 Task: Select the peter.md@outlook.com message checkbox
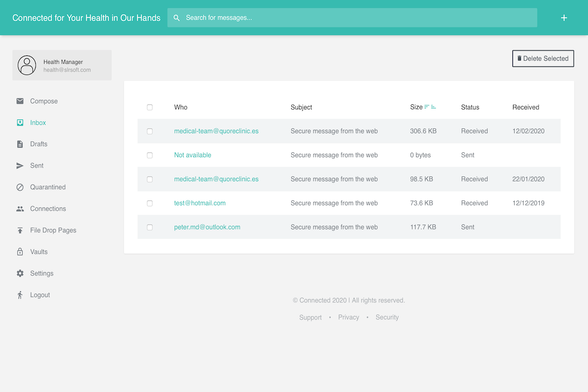(x=150, y=227)
